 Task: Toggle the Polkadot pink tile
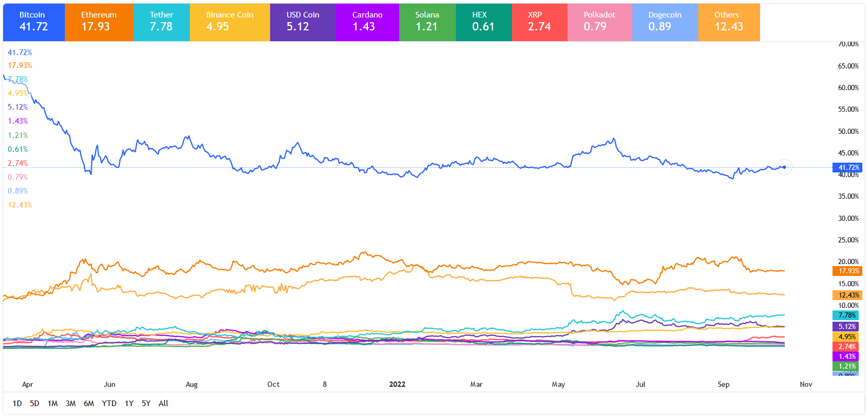click(x=599, y=22)
